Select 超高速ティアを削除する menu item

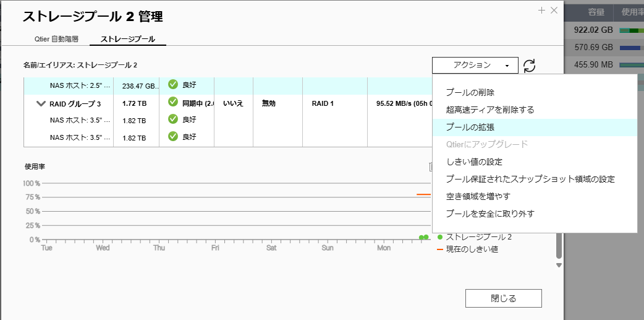pos(489,110)
